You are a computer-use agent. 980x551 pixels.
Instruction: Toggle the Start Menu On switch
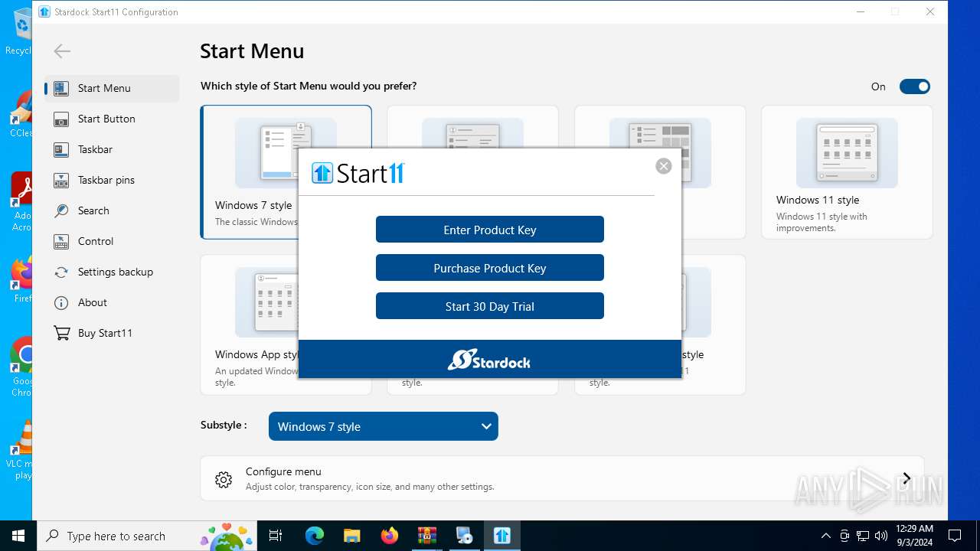[x=915, y=86]
